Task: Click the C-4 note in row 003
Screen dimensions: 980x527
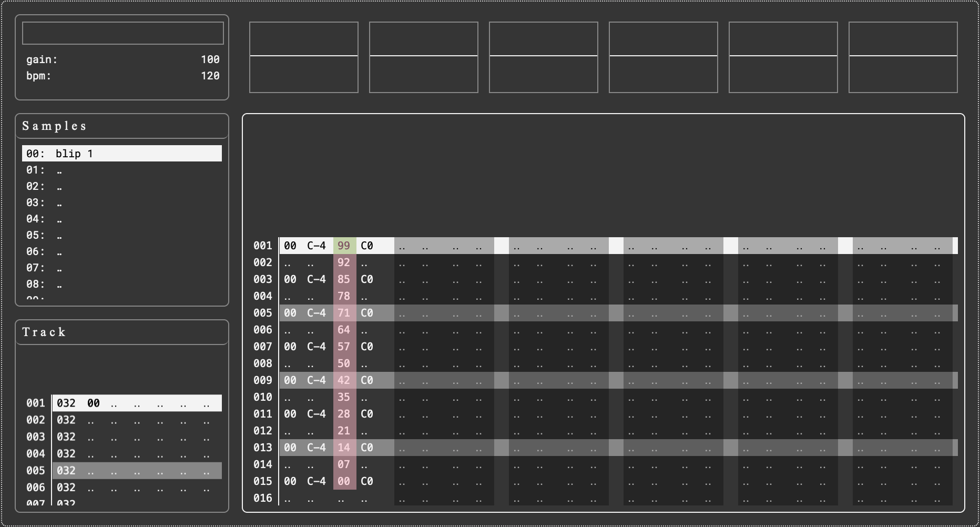Action: point(317,279)
